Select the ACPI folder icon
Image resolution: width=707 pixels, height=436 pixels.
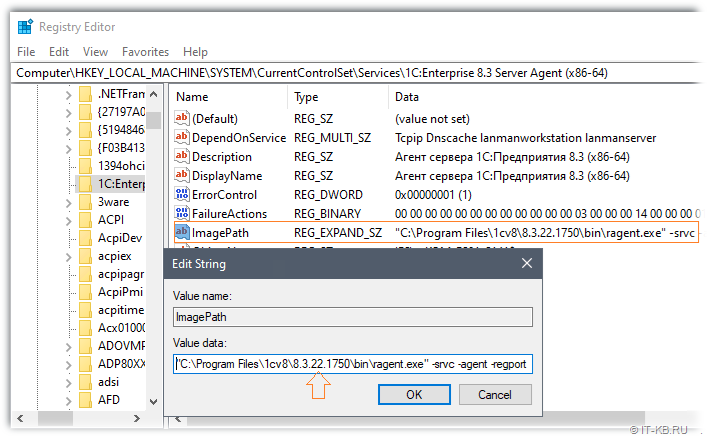tap(85, 220)
